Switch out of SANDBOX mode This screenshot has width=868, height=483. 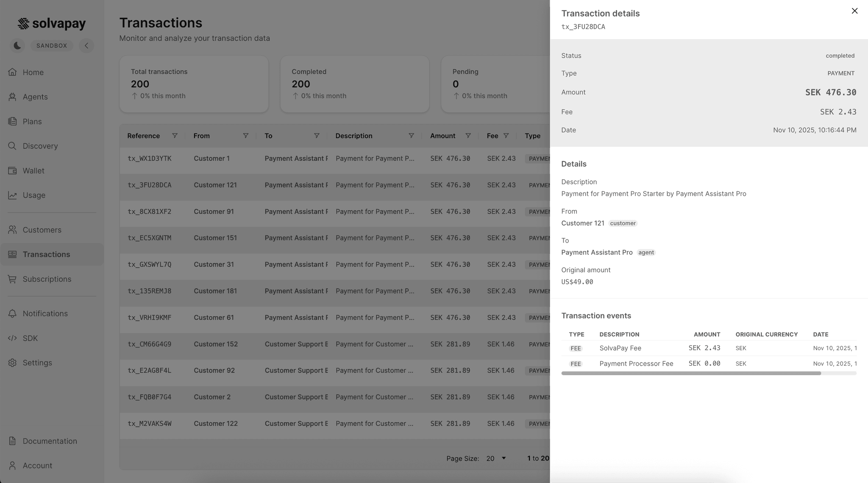click(x=51, y=45)
